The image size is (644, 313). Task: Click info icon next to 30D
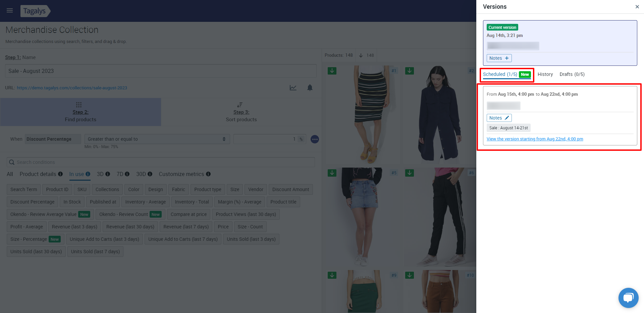point(150,174)
